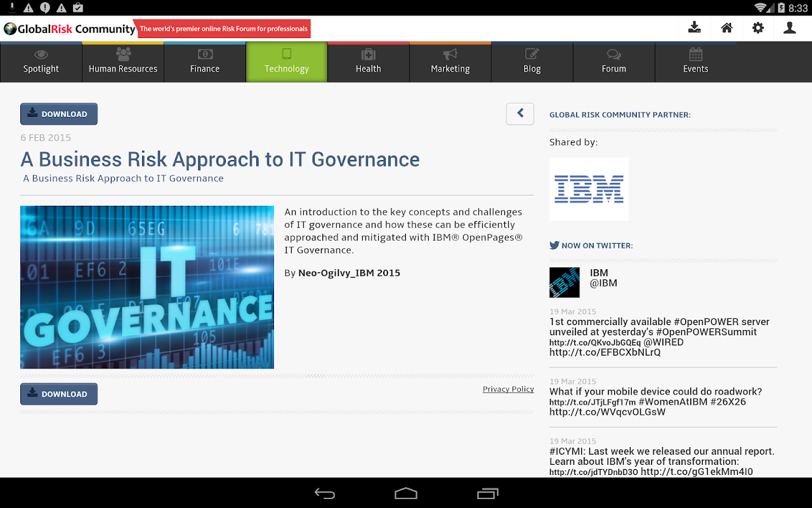Open the IT Governance article image
The image size is (812, 508).
[147, 287]
